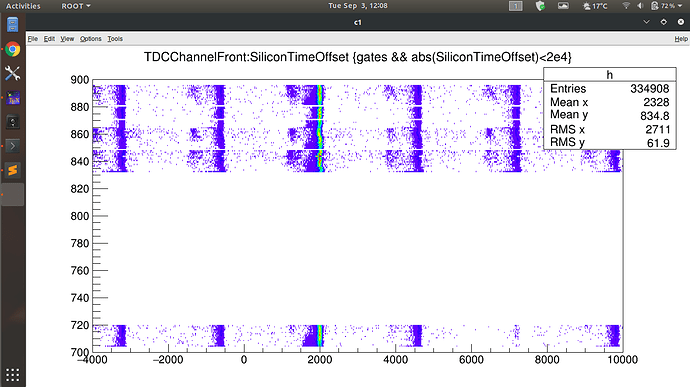This screenshot has width=690, height=387.
Task: Open the clock and calendar dropdown
Action: click(x=358, y=6)
